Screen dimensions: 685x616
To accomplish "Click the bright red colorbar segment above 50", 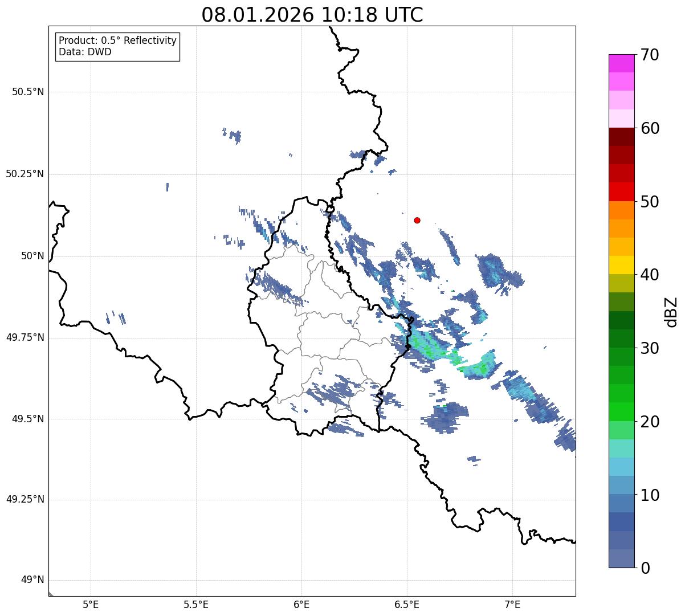I will point(621,192).
